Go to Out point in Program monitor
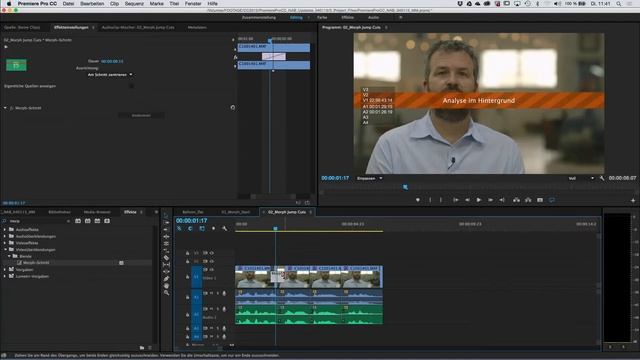The height and width of the screenshot is (360, 640). pos(502,200)
